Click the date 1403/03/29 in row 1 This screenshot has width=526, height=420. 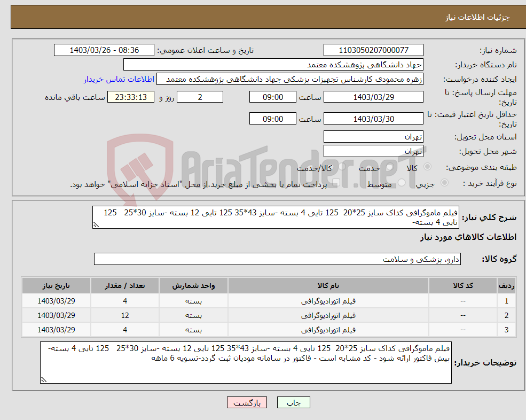coord(57,301)
